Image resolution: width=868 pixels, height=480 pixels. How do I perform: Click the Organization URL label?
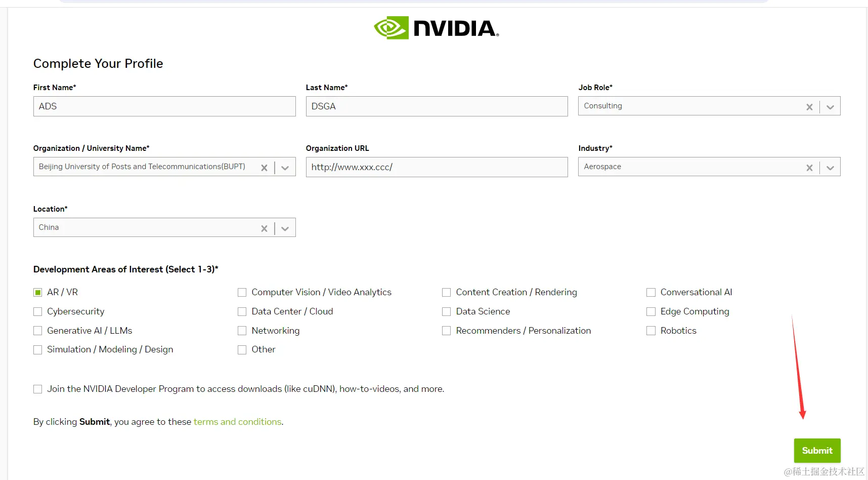tap(337, 148)
